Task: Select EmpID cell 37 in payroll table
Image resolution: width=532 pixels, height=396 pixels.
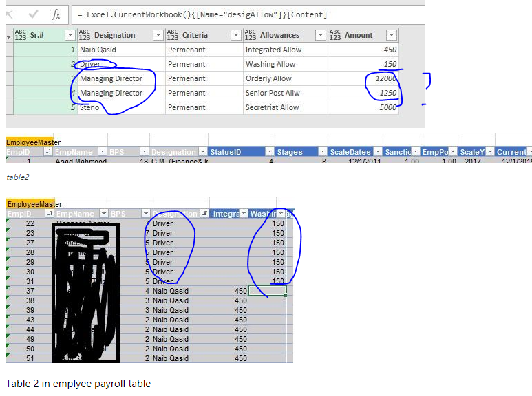Action: pos(30,291)
